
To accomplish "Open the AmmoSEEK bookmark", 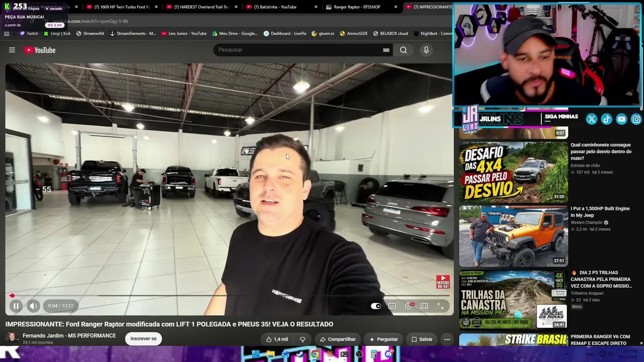I will tap(354, 34).
